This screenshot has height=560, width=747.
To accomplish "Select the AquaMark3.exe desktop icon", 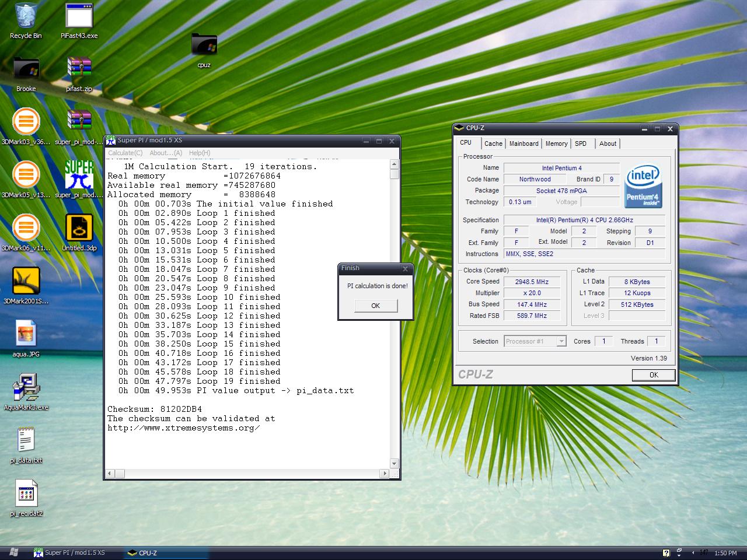I will tap(26, 387).
